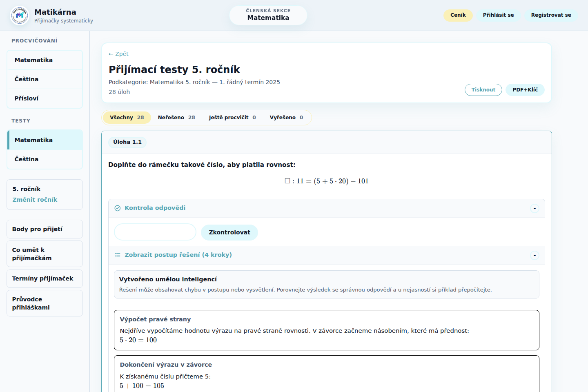Click the list icon beside Zobrazit postup řešení
This screenshot has height=392, width=588.
click(x=118, y=255)
